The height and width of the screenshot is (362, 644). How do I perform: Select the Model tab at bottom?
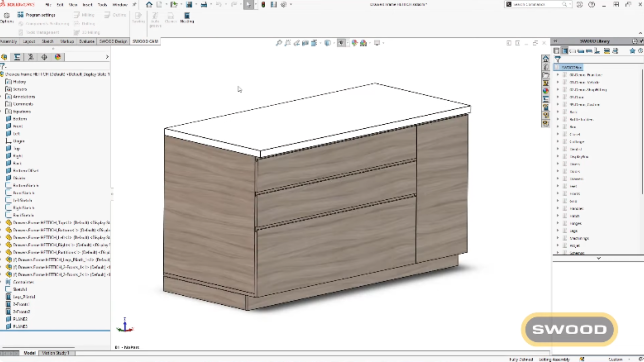[30, 353]
